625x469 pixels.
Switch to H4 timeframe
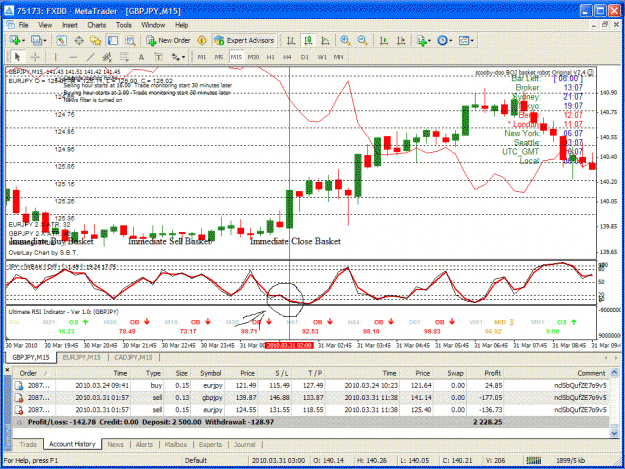coord(287,57)
